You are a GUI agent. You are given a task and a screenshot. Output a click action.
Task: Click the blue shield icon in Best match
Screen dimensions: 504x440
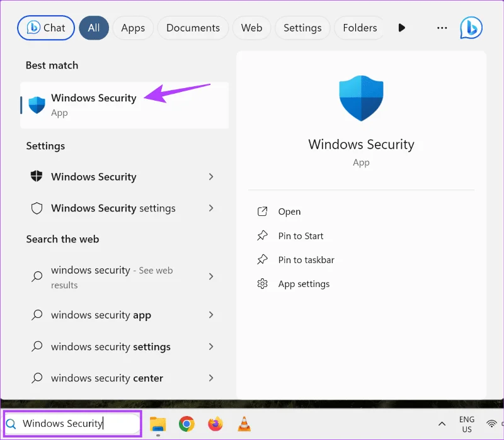(x=37, y=105)
